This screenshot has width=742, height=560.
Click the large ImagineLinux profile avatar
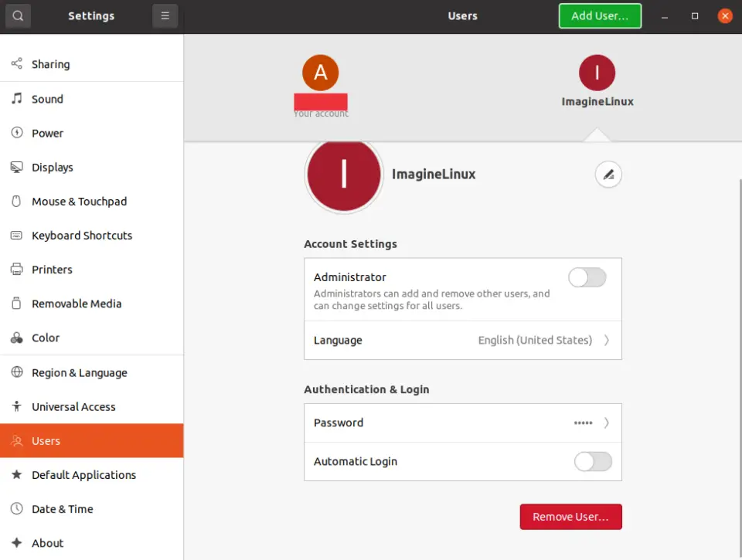344,175
